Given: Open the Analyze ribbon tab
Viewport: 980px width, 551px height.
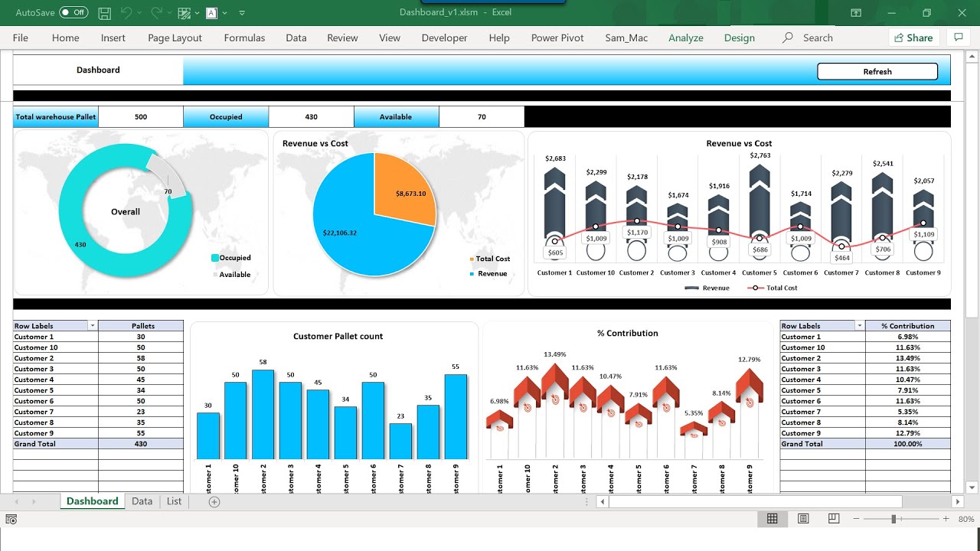Looking at the screenshot, I should click(686, 37).
